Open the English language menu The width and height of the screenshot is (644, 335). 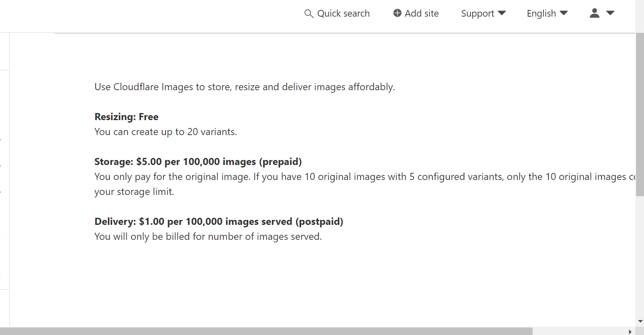pos(547,14)
